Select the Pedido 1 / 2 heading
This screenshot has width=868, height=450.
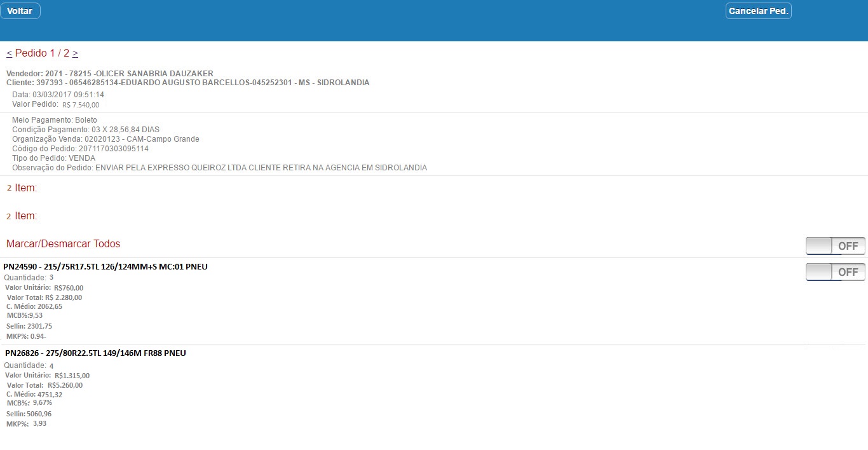click(42, 53)
